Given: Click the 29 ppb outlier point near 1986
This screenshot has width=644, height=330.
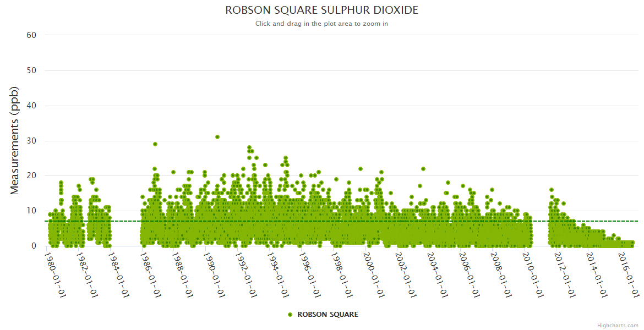Looking at the screenshot, I should tap(155, 144).
